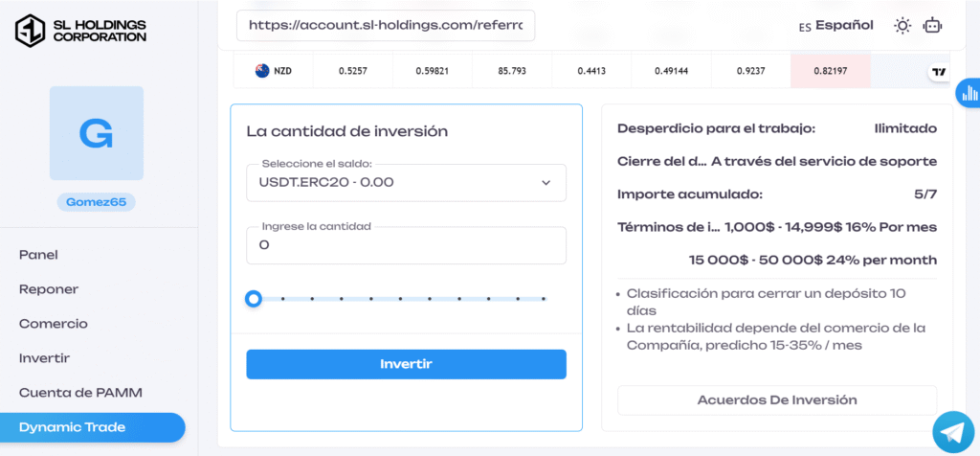Click the USDT.ERC20 dropdown chevron arrow
This screenshot has height=456, width=980.
(546, 183)
